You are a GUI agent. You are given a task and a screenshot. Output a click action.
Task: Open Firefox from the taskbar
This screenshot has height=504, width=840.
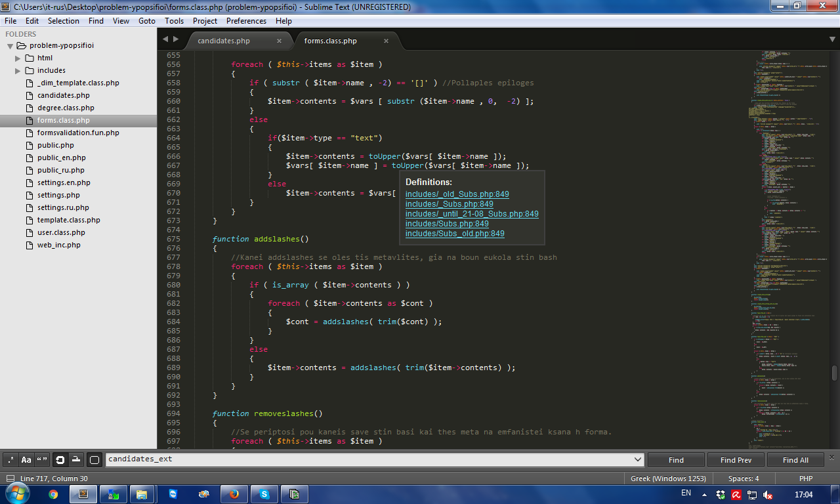(x=234, y=494)
